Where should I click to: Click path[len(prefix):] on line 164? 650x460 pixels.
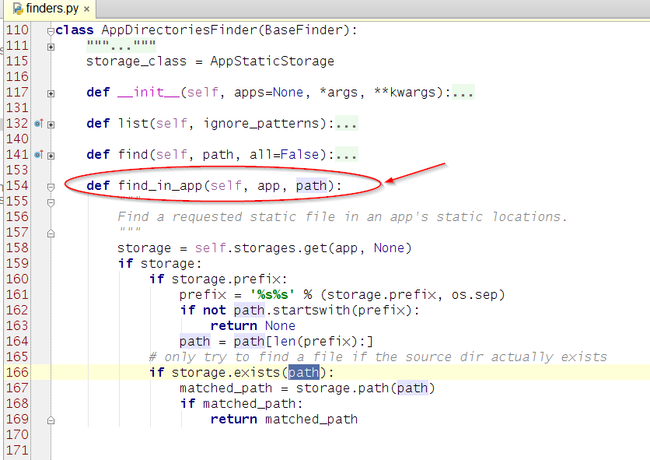303,341
